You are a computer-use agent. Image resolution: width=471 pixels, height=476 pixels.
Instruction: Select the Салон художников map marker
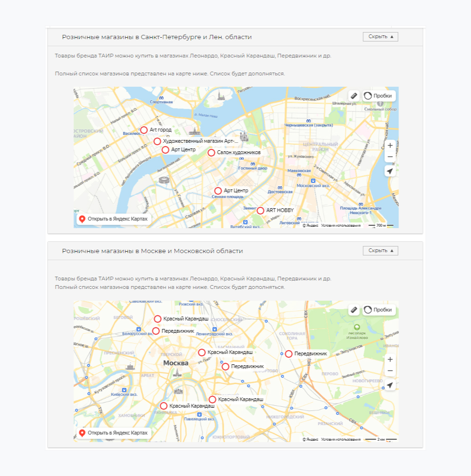click(211, 153)
